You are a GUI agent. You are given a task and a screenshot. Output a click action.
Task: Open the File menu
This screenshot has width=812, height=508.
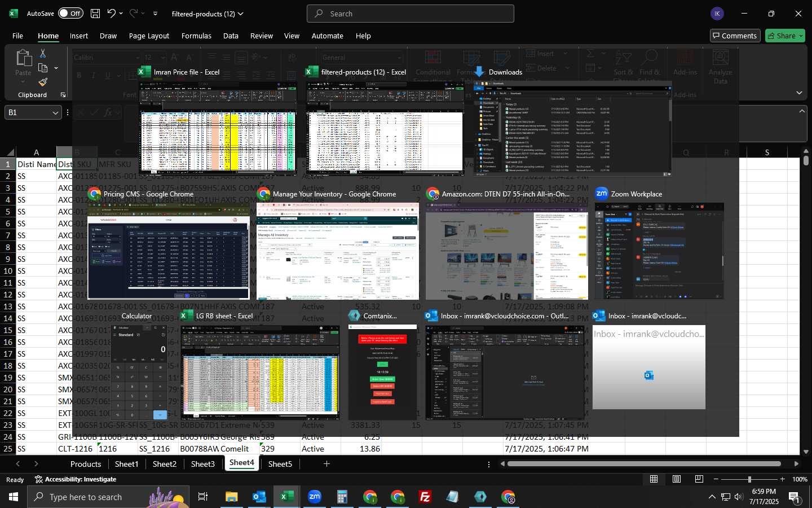tap(17, 36)
